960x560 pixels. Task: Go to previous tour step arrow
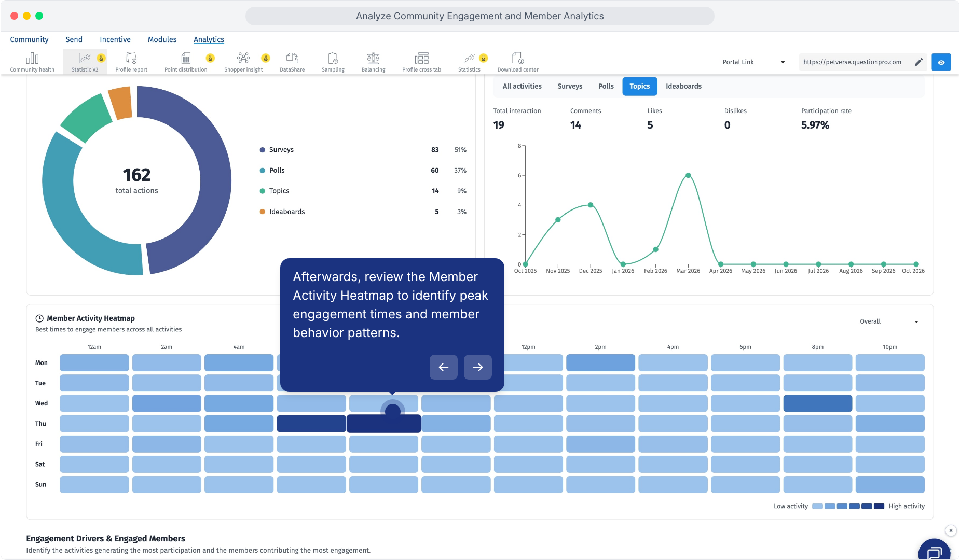pyautogui.click(x=444, y=367)
